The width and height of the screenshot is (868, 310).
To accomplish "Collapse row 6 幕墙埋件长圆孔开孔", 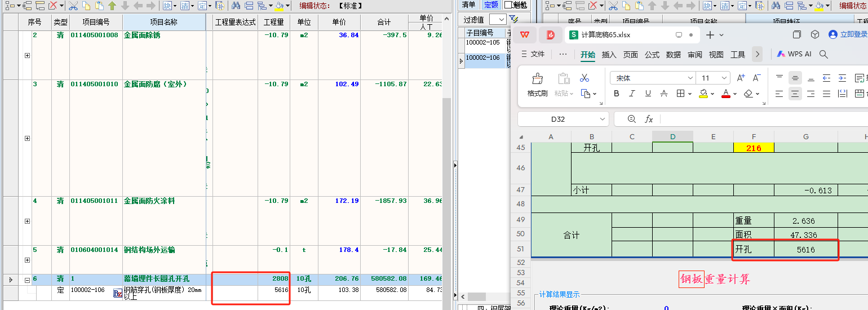I will pyautogui.click(x=27, y=279).
